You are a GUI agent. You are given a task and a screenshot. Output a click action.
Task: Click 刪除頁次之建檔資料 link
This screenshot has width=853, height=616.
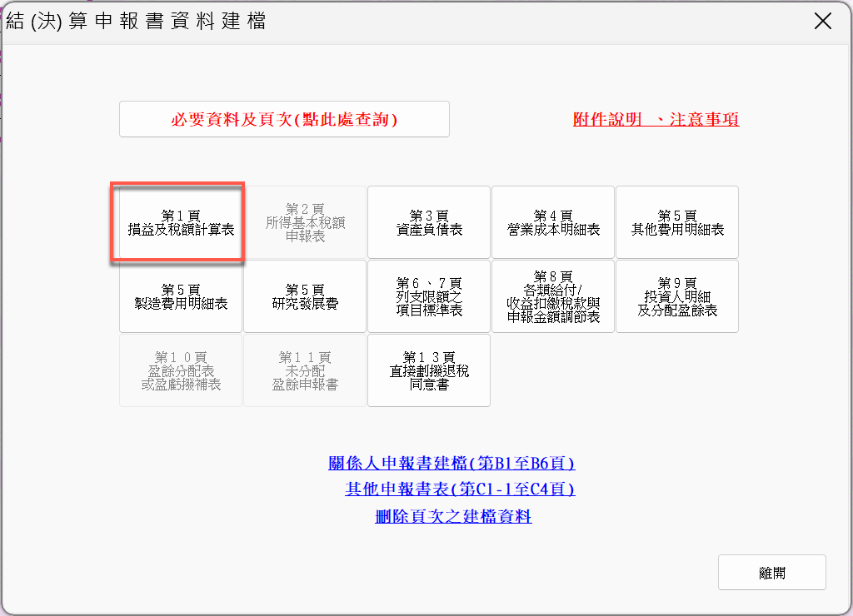(x=453, y=515)
